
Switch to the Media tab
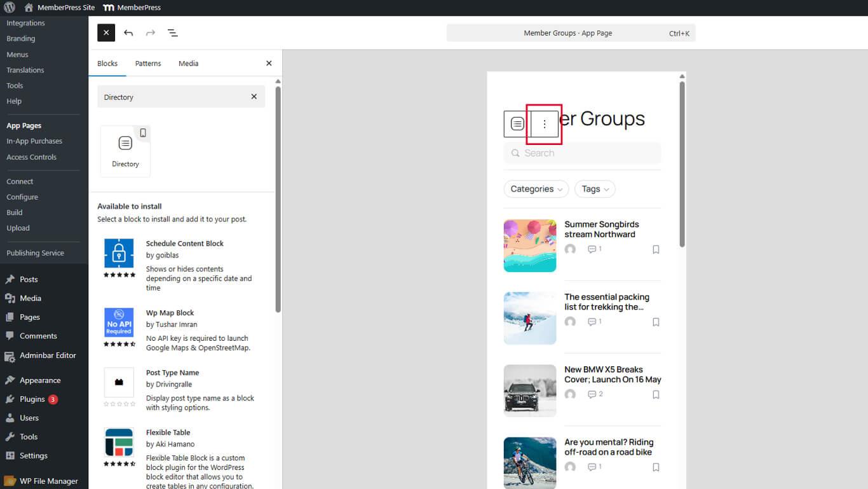pyautogui.click(x=188, y=64)
